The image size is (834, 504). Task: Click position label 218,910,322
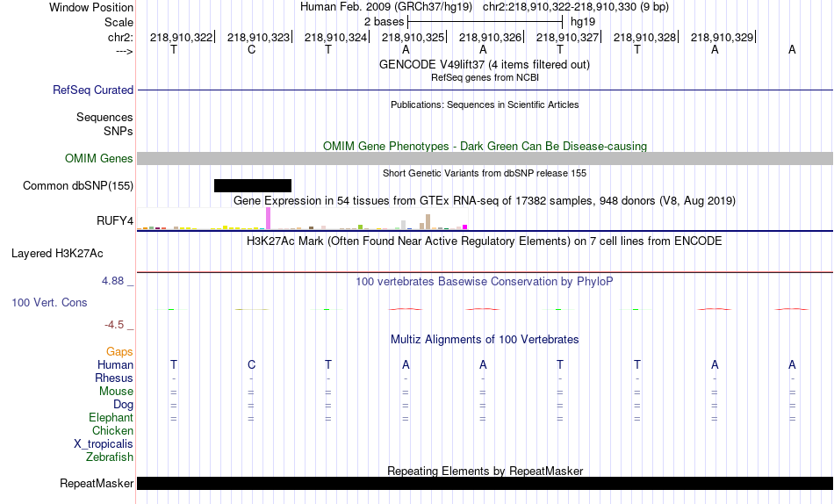(x=181, y=37)
